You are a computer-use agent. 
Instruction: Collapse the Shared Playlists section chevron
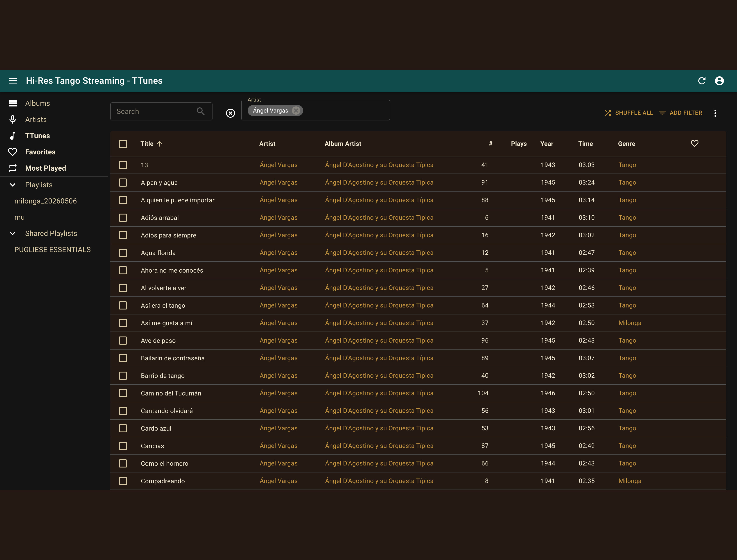[x=13, y=233]
